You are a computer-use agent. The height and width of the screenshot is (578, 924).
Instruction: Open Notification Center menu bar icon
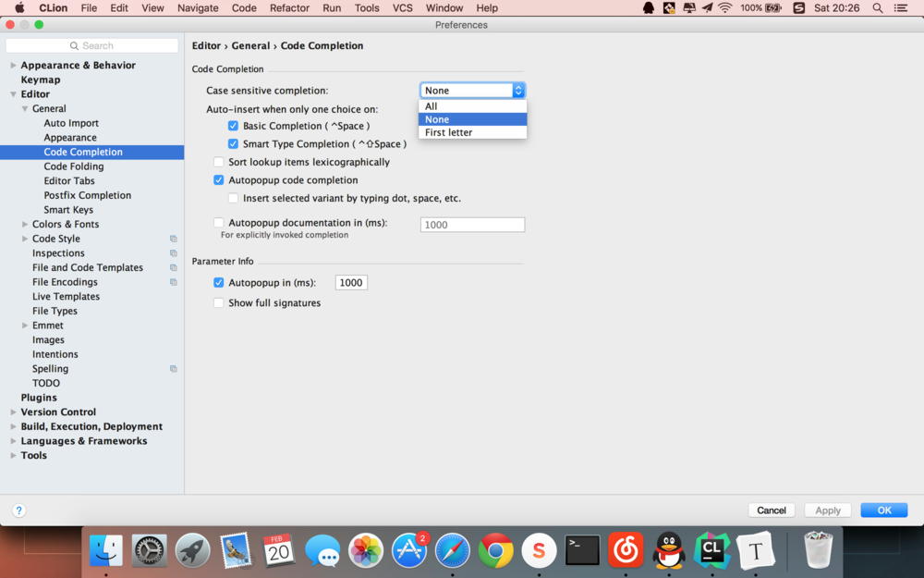900,8
